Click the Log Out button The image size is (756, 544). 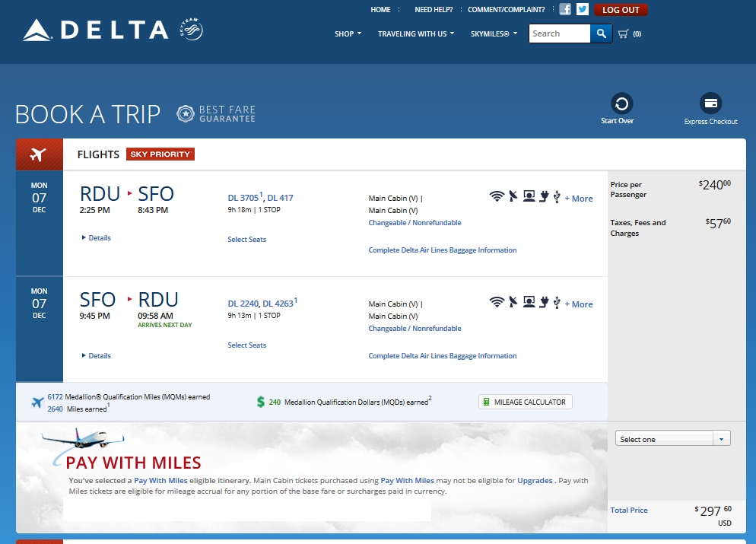click(x=621, y=10)
